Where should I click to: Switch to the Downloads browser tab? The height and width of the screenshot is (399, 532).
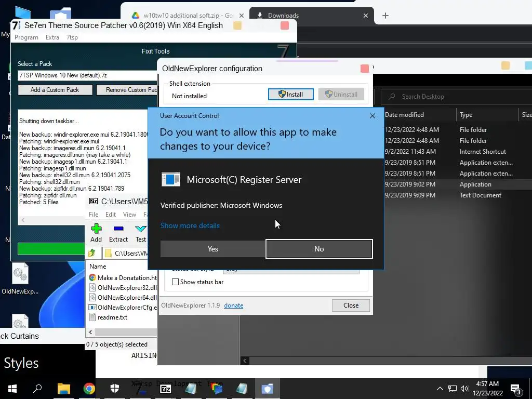point(283,16)
